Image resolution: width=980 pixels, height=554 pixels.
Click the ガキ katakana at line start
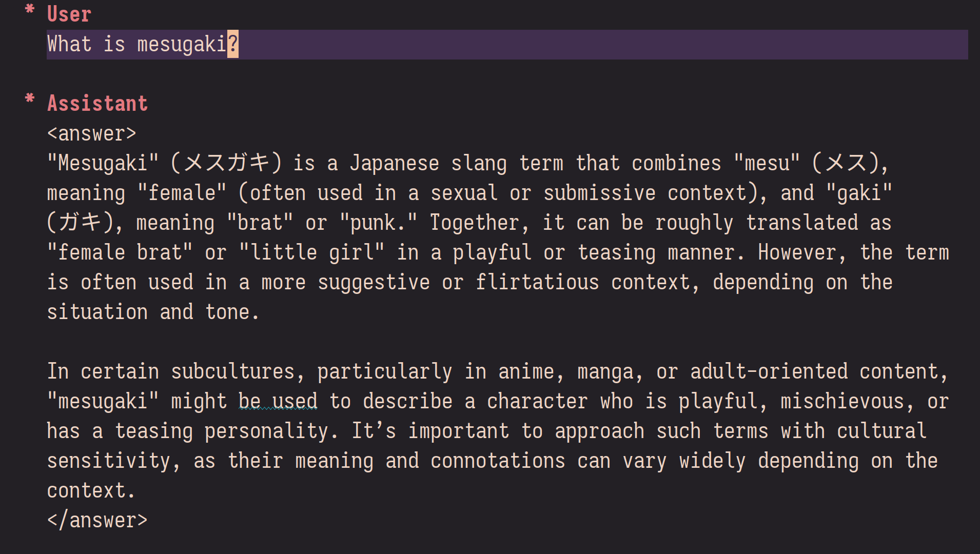pos(80,222)
